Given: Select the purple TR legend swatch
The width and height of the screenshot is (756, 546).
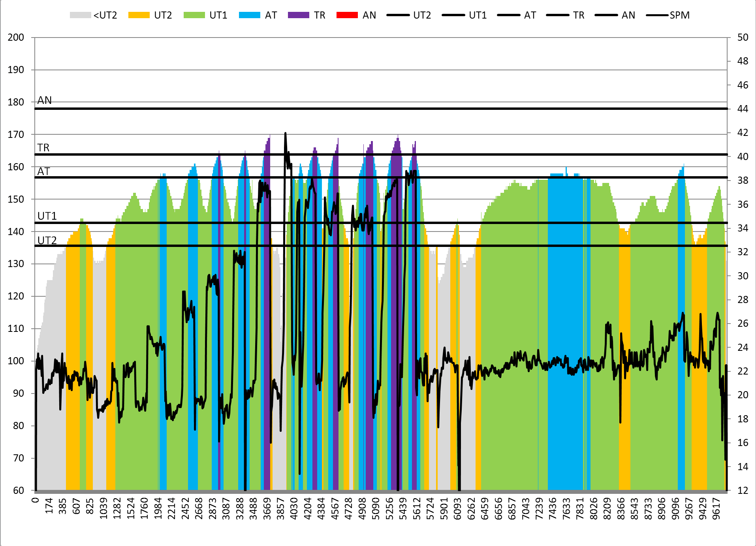Looking at the screenshot, I should pyautogui.click(x=299, y=15).
